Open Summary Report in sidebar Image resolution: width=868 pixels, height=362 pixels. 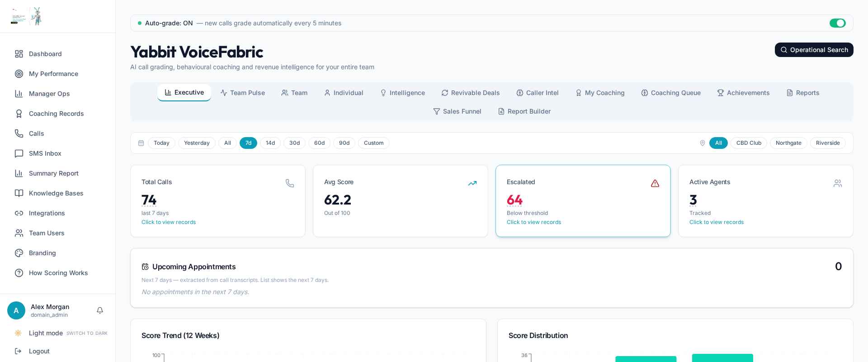pyautogui.click(x=57, y=173)
